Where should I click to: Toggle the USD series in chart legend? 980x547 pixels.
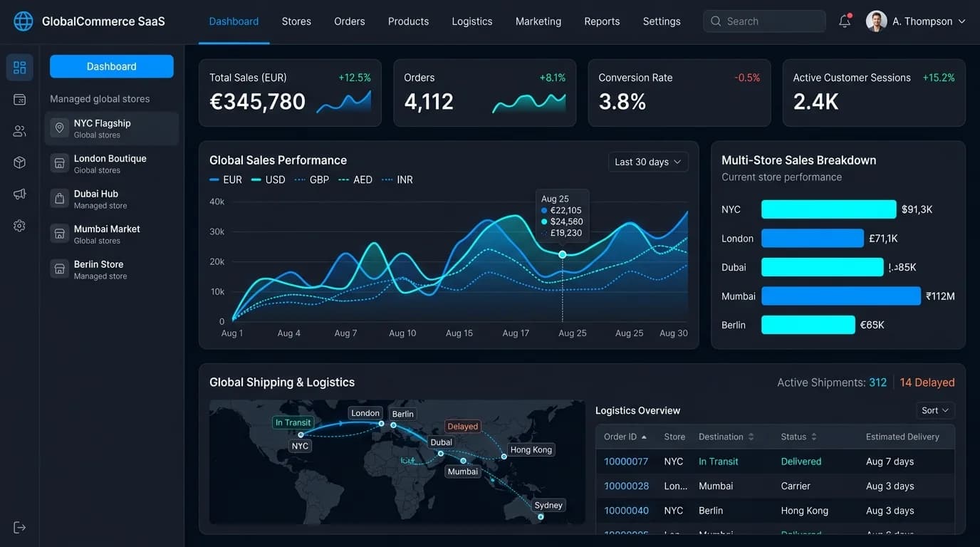(x=269, y=180)
